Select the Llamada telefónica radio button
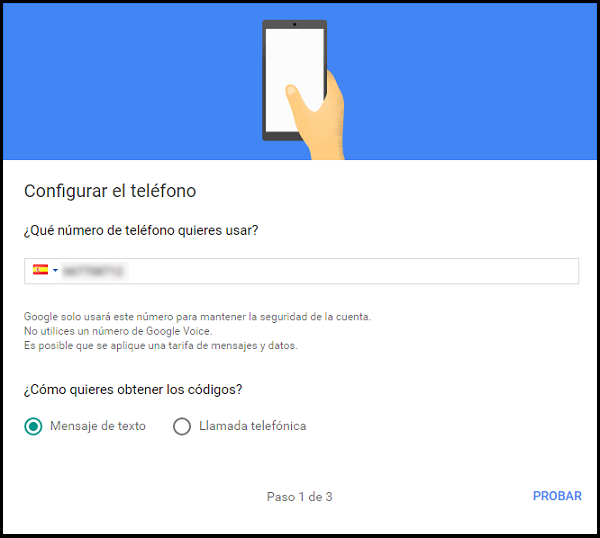The height and width of the screenshot is (538, 600). coord(182,426)
